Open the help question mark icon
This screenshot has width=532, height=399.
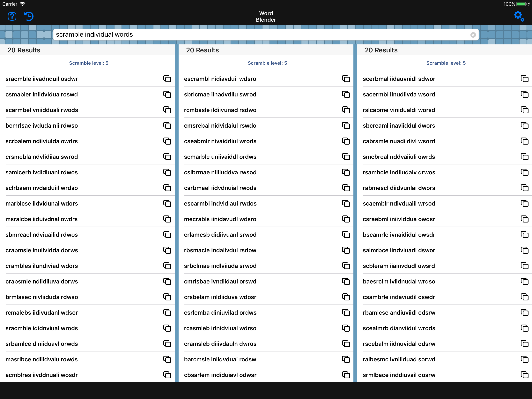12,16
